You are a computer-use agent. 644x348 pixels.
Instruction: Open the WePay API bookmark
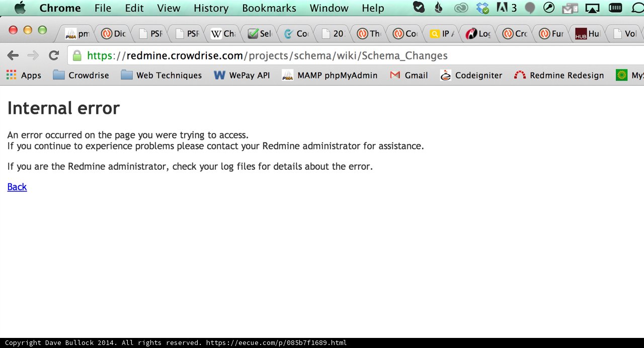click(x=242, y=75)
